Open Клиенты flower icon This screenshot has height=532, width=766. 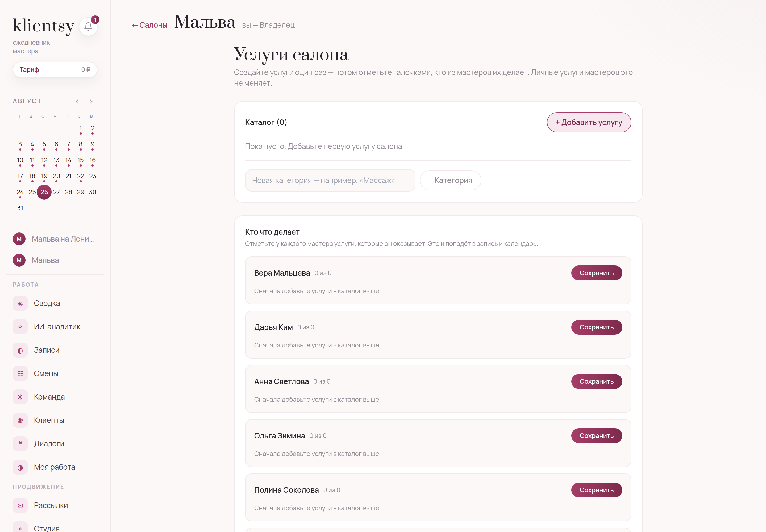(20, 420)
